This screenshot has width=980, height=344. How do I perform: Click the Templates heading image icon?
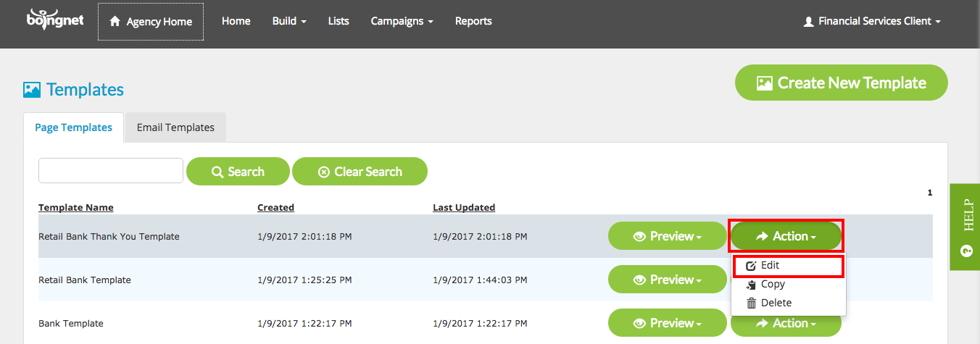[32, 90]
